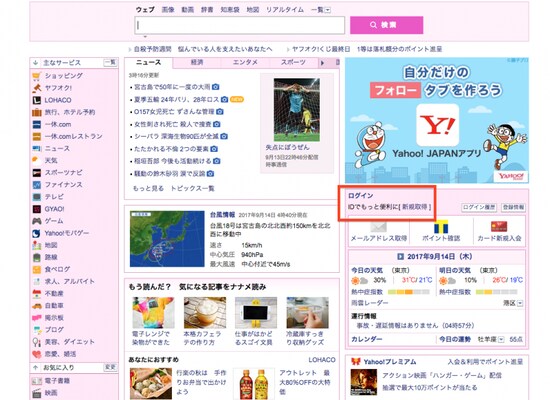Image resolution: width=550 pixels, height=400 pixels.
Task: Open the ブログ icon
Action: (x=36, y=330)
